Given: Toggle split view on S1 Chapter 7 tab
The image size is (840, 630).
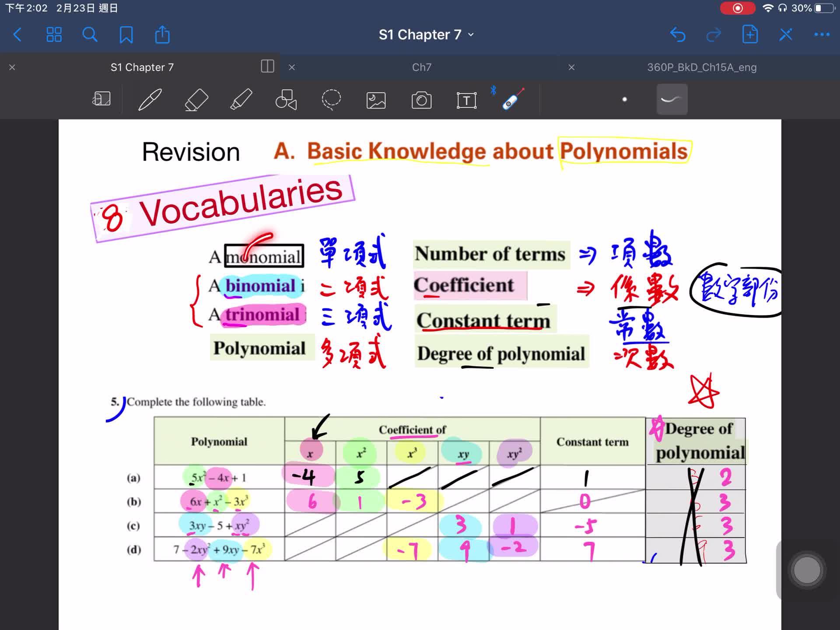Looking at the screenshot, I should point(267,66).
